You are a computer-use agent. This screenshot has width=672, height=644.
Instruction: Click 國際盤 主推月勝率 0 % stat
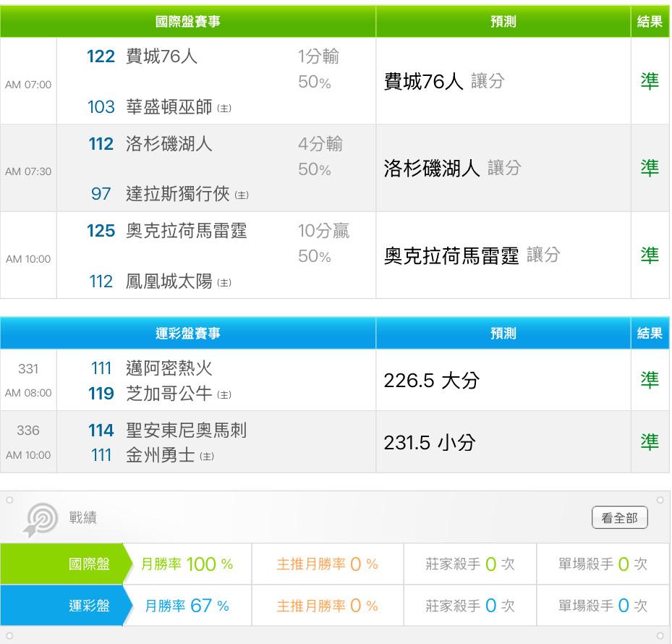328,564
